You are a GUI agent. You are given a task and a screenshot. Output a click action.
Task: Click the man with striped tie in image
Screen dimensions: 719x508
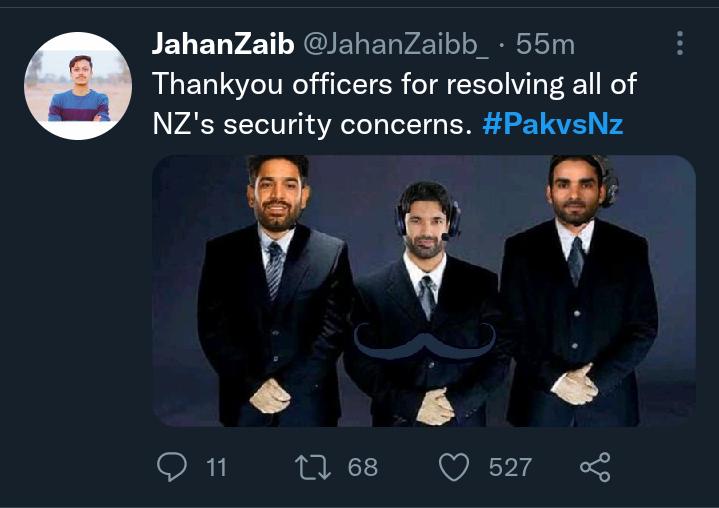274,290
